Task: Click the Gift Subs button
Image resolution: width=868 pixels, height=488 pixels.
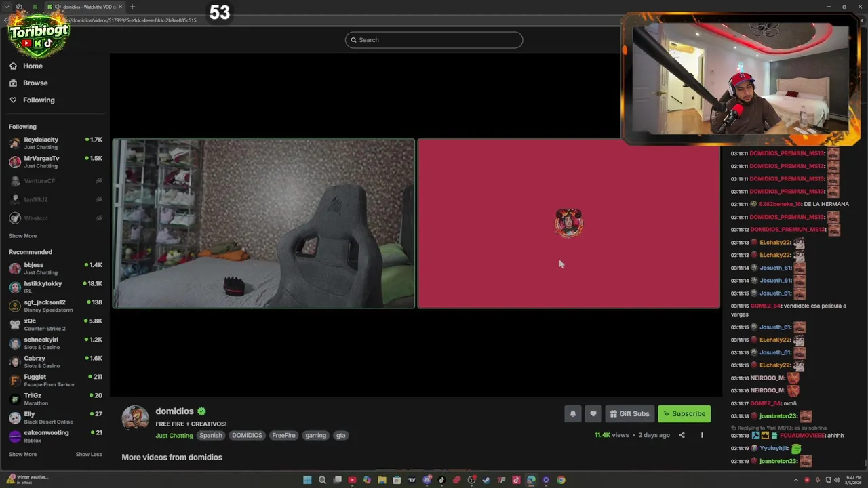Action: pos(629,414)
